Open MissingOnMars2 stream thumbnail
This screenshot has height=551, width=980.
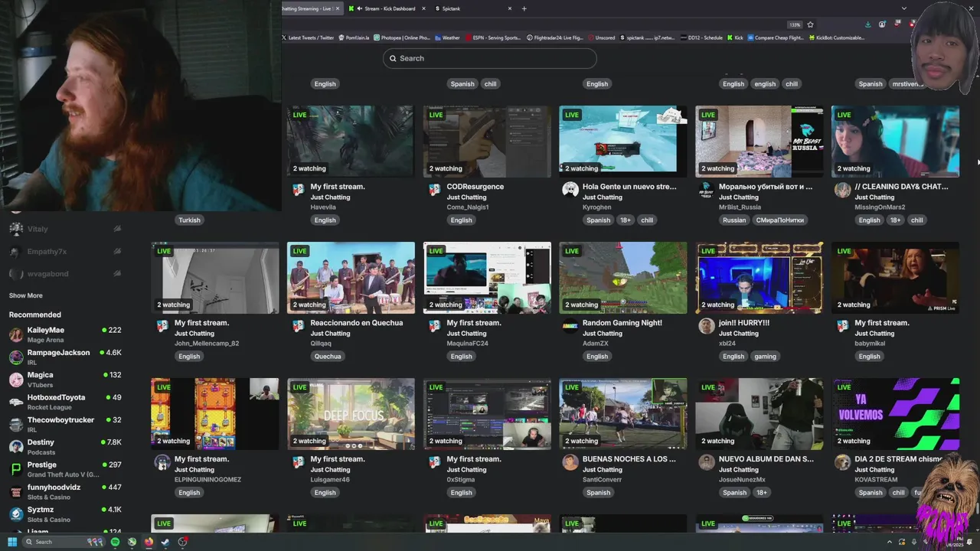point(895,142)
